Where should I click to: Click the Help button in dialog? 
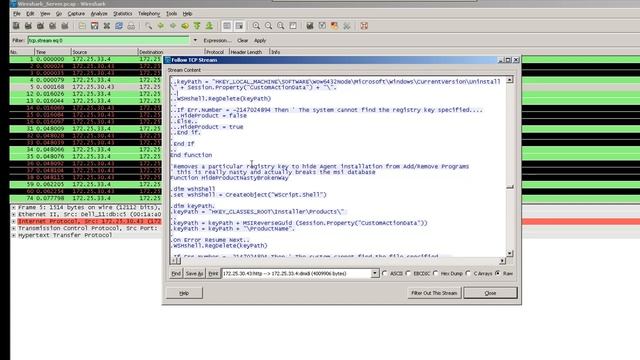click(184, 293)
